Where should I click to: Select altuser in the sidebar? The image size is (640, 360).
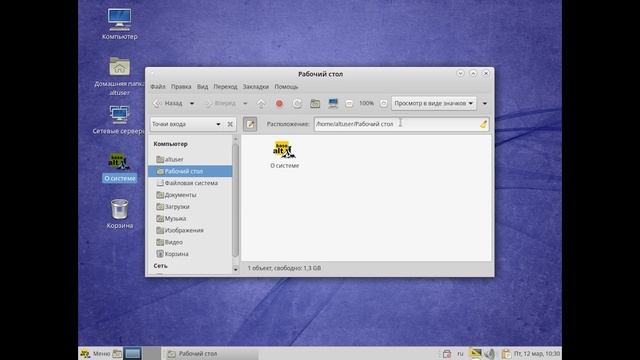point(190,159)
